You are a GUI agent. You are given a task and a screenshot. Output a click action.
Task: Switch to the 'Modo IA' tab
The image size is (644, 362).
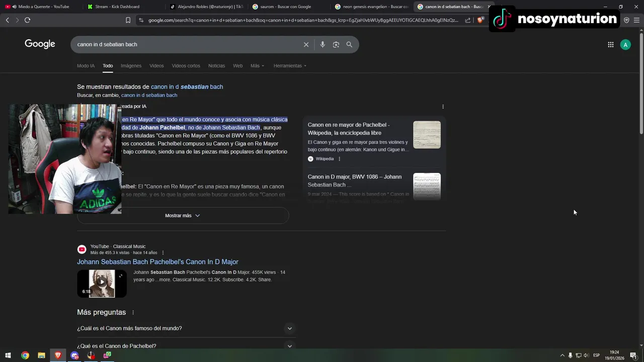[x=86, y=66]
